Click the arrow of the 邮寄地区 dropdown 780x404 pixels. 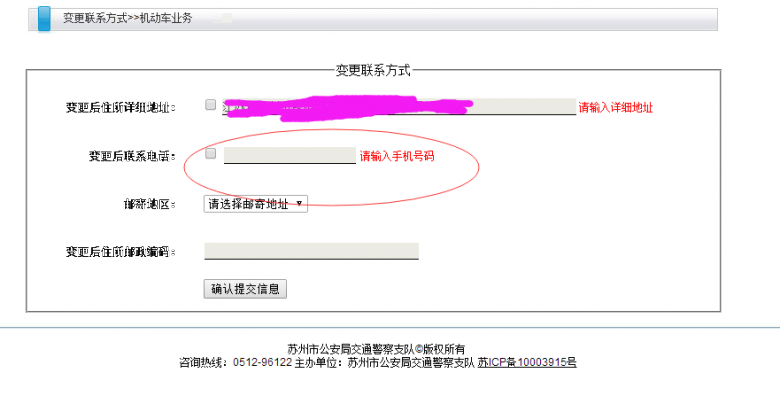pyautogui.click(x=299, y=203)
